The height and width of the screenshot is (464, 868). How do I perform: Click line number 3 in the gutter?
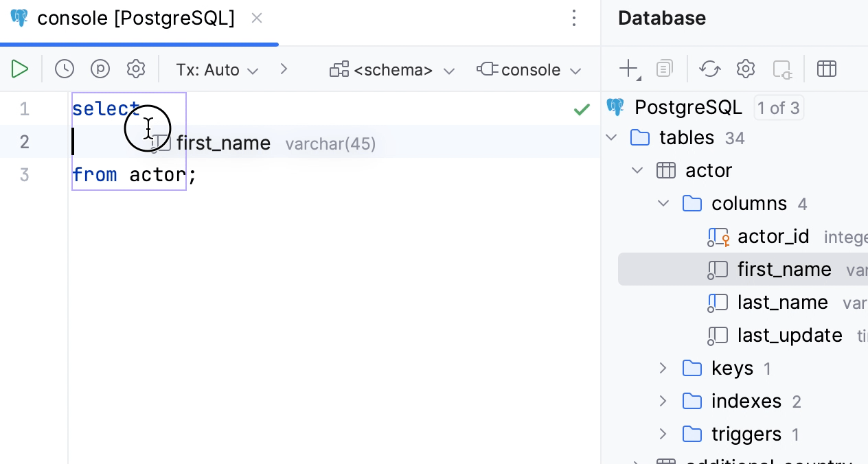[x=24, y=175]
